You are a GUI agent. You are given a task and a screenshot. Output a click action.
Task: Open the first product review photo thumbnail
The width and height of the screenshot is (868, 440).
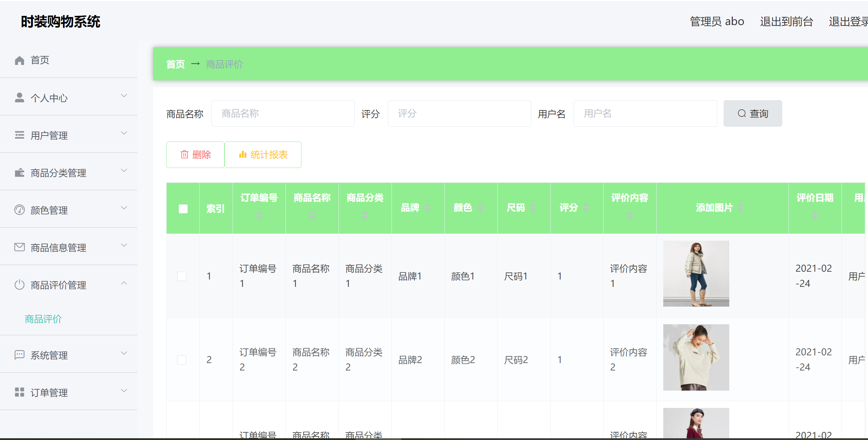click(696, 273)
